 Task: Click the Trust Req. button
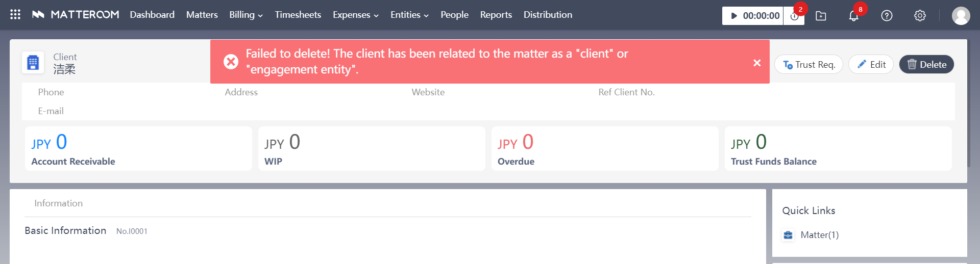coord(808,65)
